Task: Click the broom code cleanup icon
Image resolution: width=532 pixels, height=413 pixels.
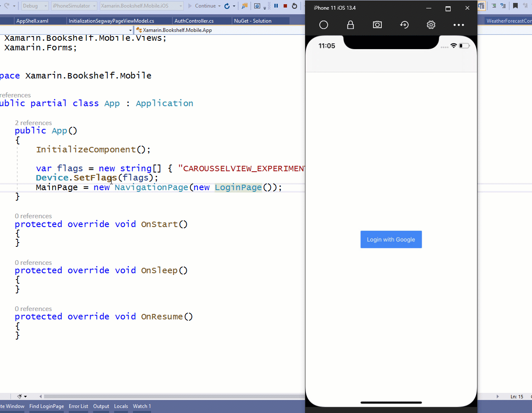Action: click(x=19, y=396)
